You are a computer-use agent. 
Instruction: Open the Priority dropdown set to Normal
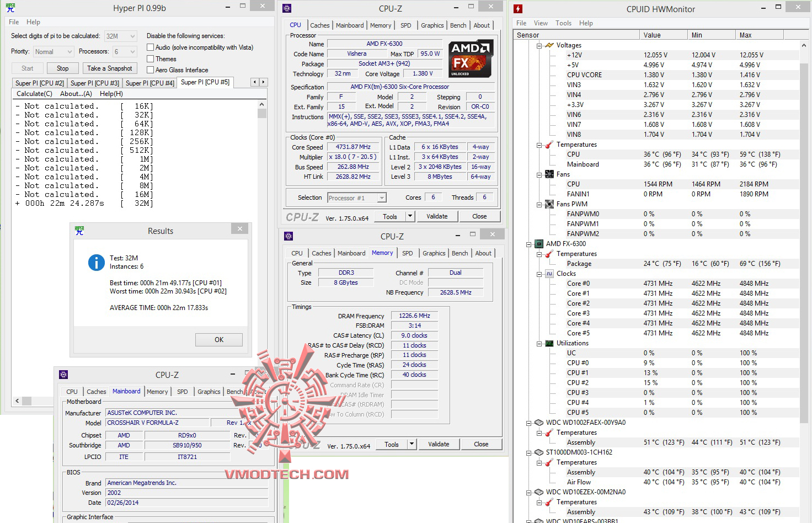tap(54, 52)
